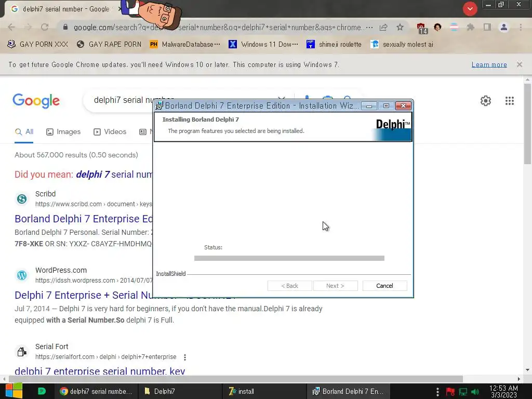Open the install taskbar button
532x399 pixels.
[x=264, y=391]
